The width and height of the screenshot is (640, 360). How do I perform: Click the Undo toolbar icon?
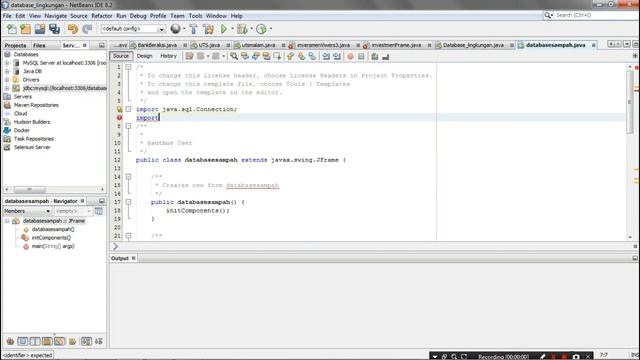(73, 29)
